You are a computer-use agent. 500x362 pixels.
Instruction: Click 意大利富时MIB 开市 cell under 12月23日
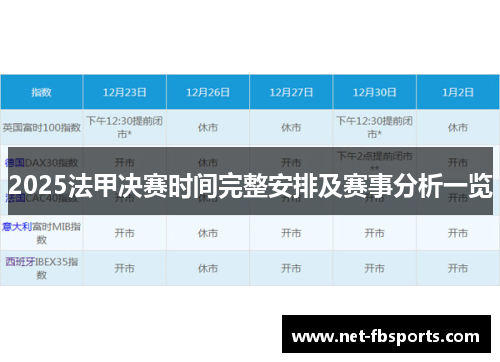click(x=124, y=233)
